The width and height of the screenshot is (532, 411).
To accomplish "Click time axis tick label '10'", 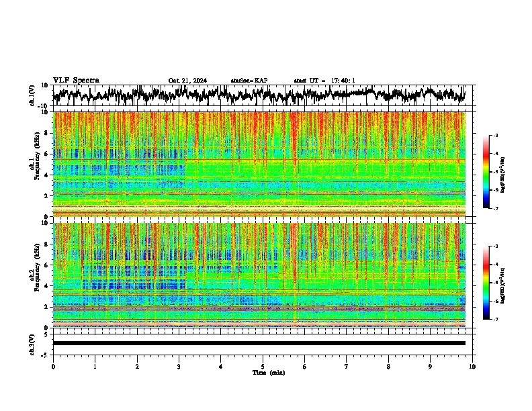I will (472, 367).
